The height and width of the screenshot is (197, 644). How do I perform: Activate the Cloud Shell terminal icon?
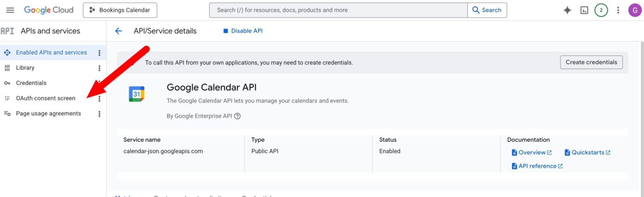click(x=584, y=10)
